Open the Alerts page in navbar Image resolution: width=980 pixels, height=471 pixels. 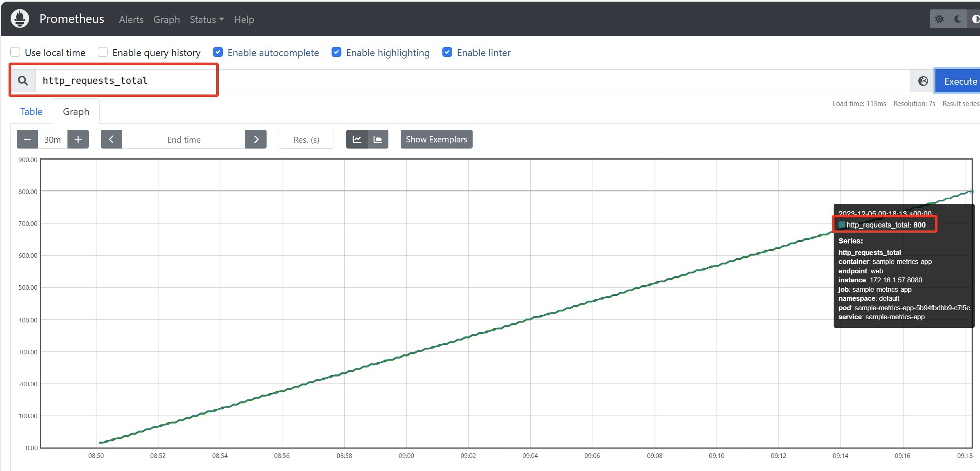(x=131, y=19)
